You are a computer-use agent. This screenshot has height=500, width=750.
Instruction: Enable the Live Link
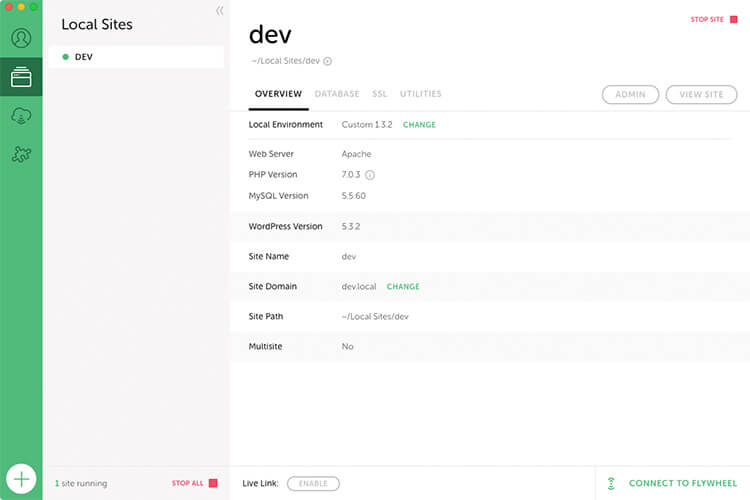313,483
